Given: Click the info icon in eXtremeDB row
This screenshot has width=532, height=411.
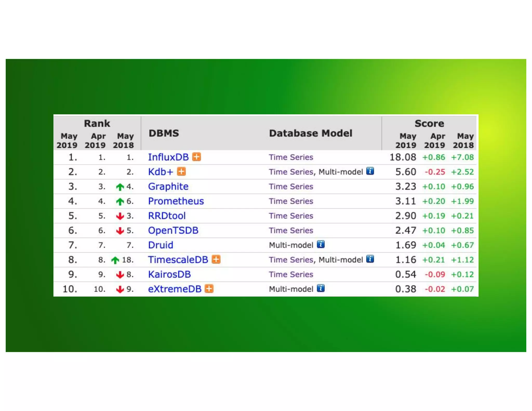Looking at the screenshot, I should [x=321, y=288].
